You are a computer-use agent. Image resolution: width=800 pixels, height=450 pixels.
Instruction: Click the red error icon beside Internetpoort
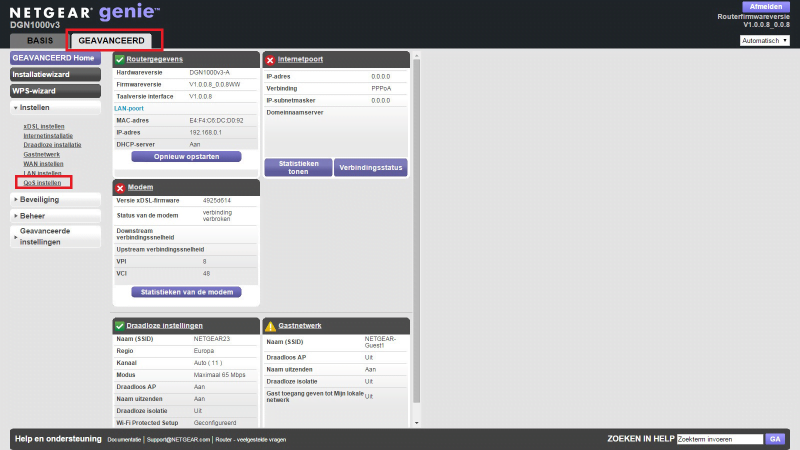[270, 60]
